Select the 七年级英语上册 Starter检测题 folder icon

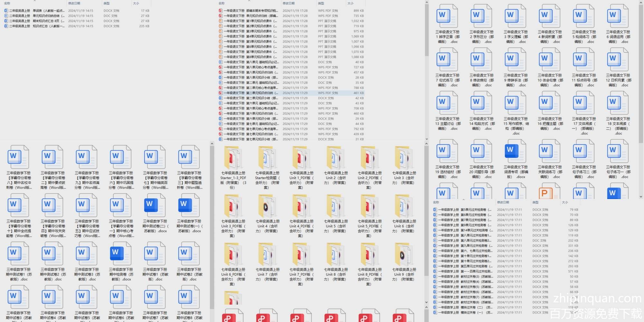[x=267, y=158]
